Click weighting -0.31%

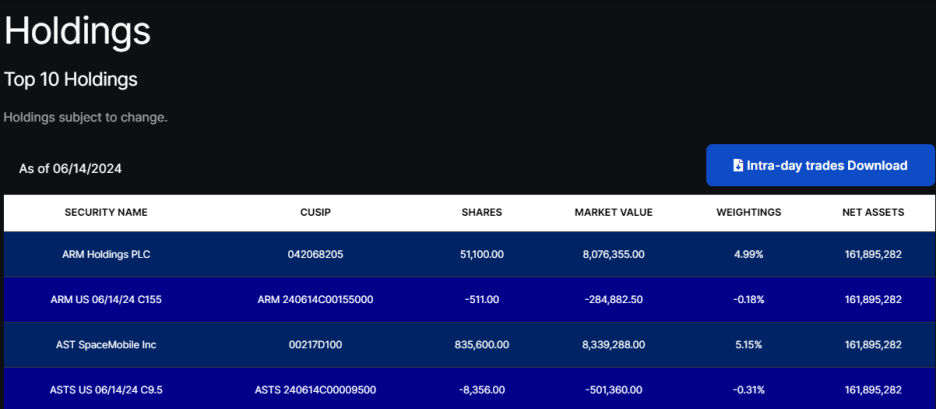pyautogui.click(x=749, y=390)
